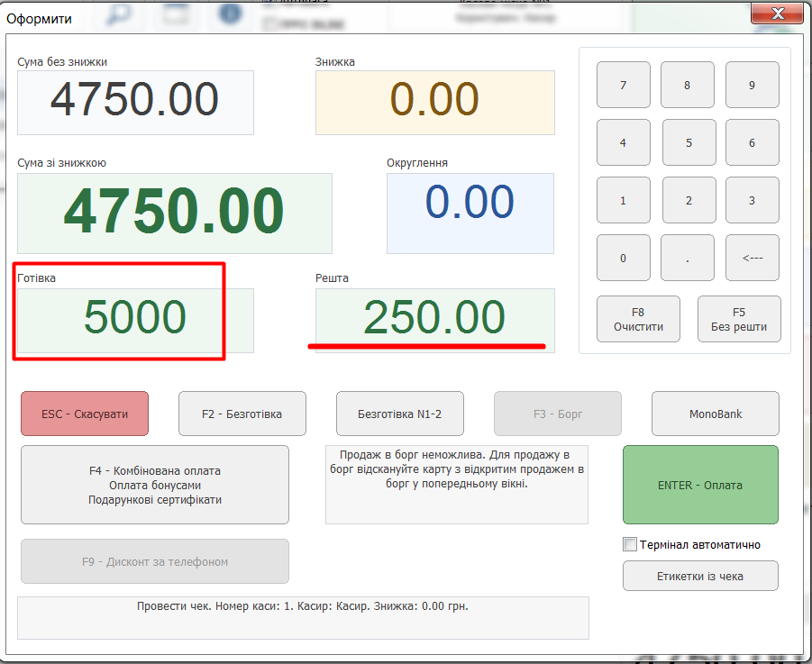
Task: Pay via MonoBank button
Action: (x=716, y=414)
